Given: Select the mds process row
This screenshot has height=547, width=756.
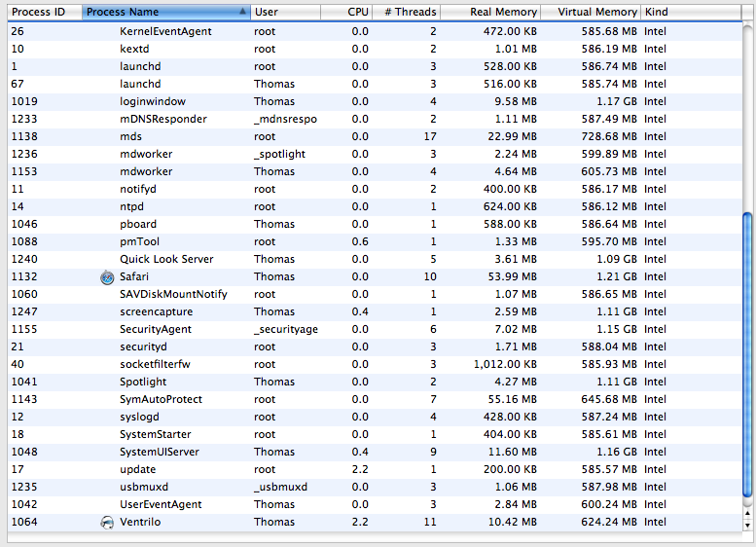Looking at the screenshot, I should point(375,136).
